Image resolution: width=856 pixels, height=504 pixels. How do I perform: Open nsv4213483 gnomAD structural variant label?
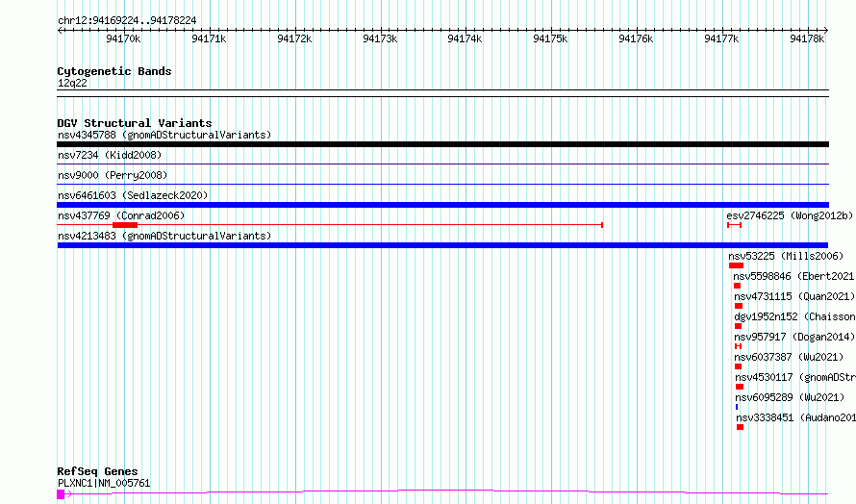(164, 236)
